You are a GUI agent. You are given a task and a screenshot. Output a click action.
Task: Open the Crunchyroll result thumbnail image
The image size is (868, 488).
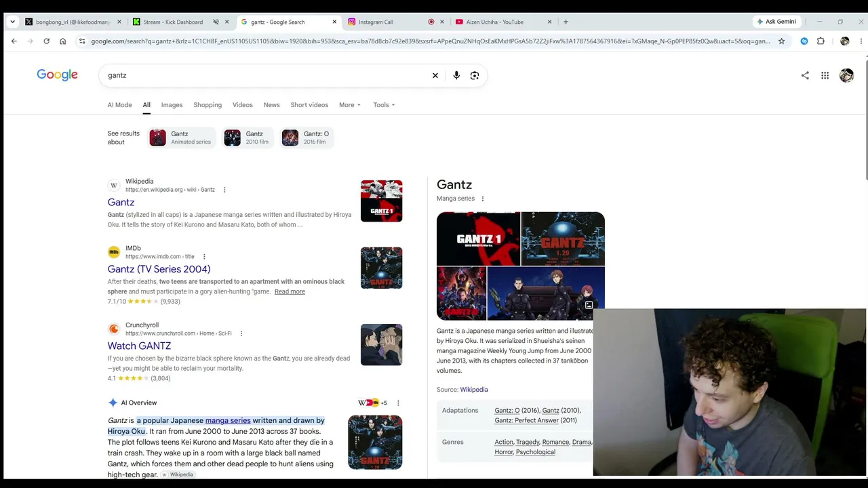click(381, 344)
